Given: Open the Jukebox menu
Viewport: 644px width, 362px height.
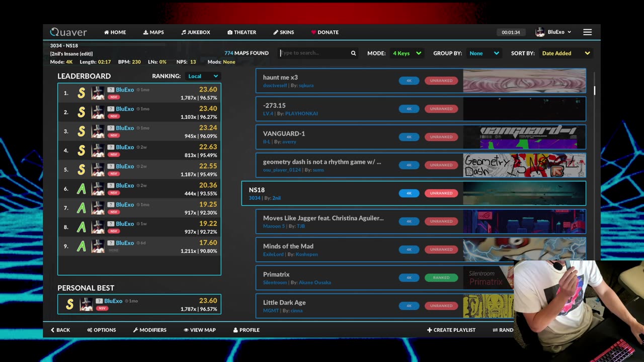Looking at the screenshot, I should coord(196,32).
